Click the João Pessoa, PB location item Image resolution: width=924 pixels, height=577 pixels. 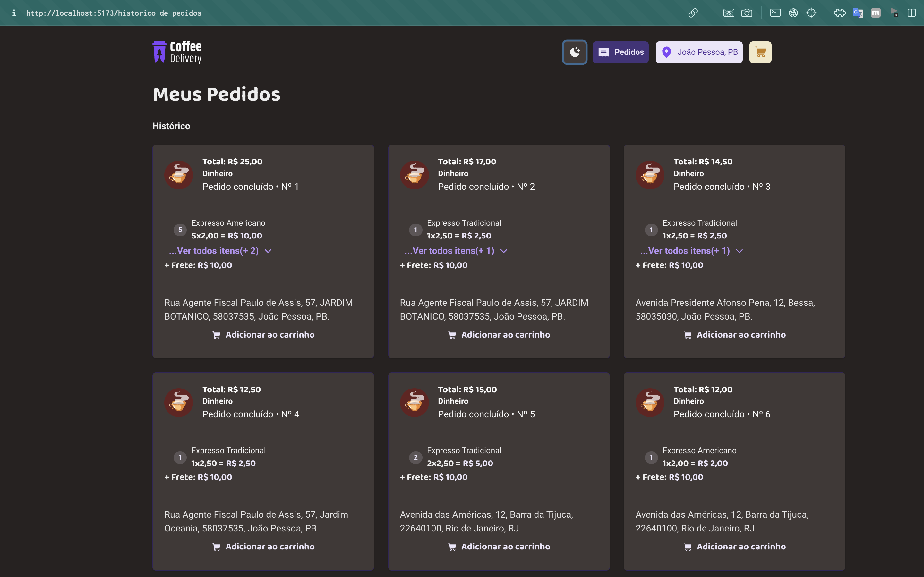[699, 52]
